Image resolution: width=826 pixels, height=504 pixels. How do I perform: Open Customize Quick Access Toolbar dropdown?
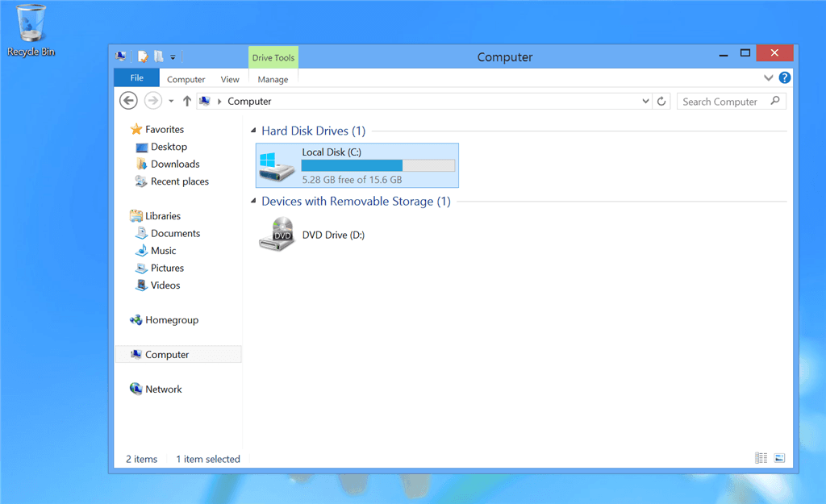point(173,57)
